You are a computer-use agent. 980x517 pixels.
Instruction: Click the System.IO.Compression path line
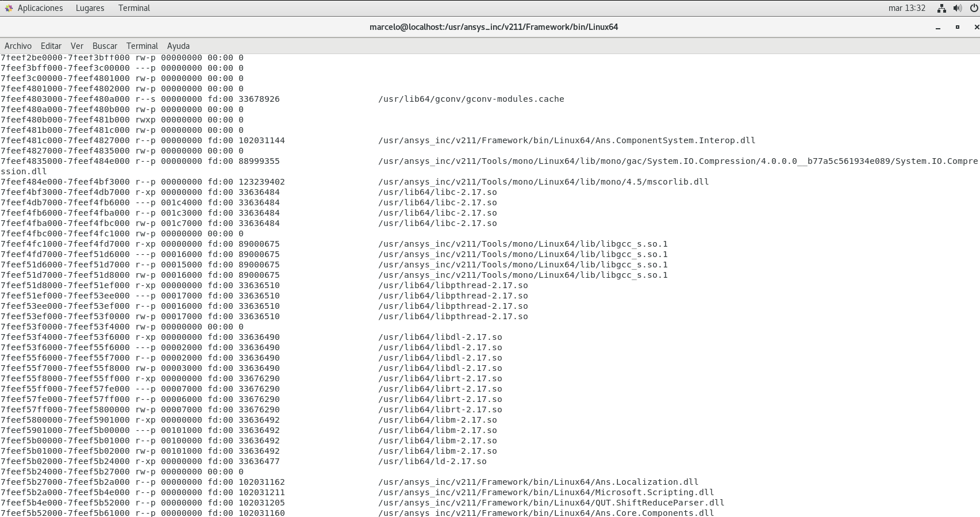(678, 161)
